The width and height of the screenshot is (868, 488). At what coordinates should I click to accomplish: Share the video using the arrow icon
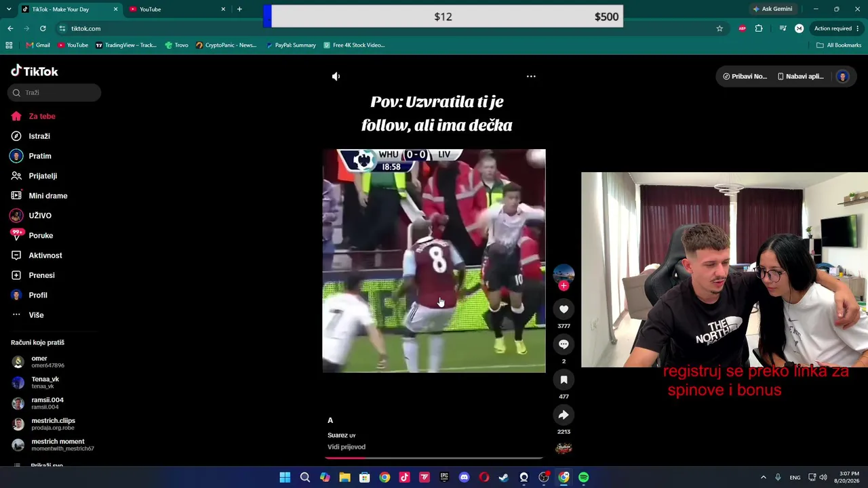pos(564,415)
